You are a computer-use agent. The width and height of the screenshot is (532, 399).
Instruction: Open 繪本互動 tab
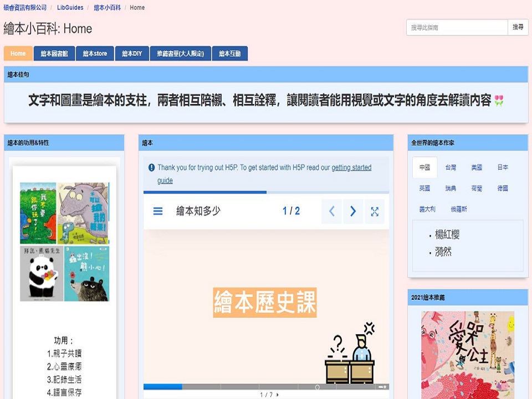click(229, 53)
